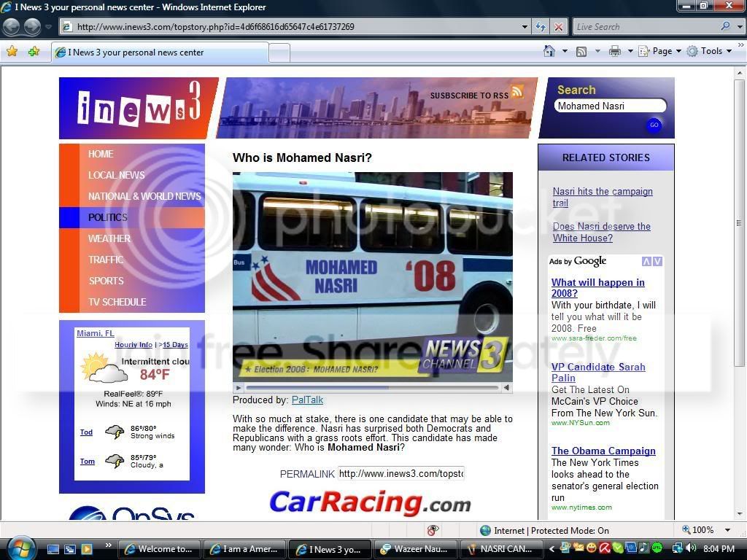This screenshot has height=560, width=747.
Task: Click the Mohamed Nasri search field
Action: (x=610, y=106)
